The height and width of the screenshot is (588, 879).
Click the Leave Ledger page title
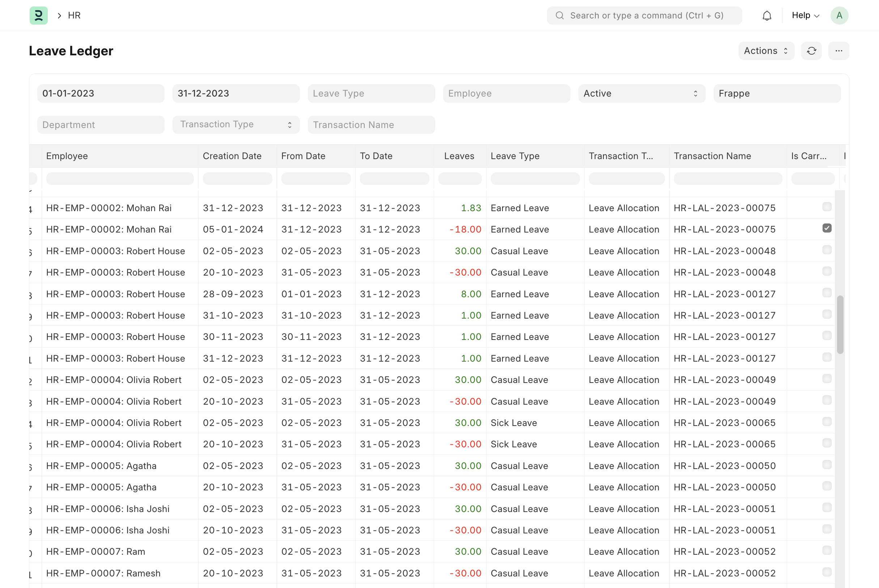[x=71, y=51]
